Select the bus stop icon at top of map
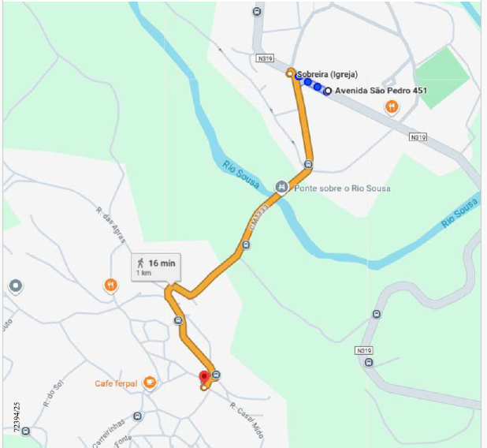 (257, 12)
